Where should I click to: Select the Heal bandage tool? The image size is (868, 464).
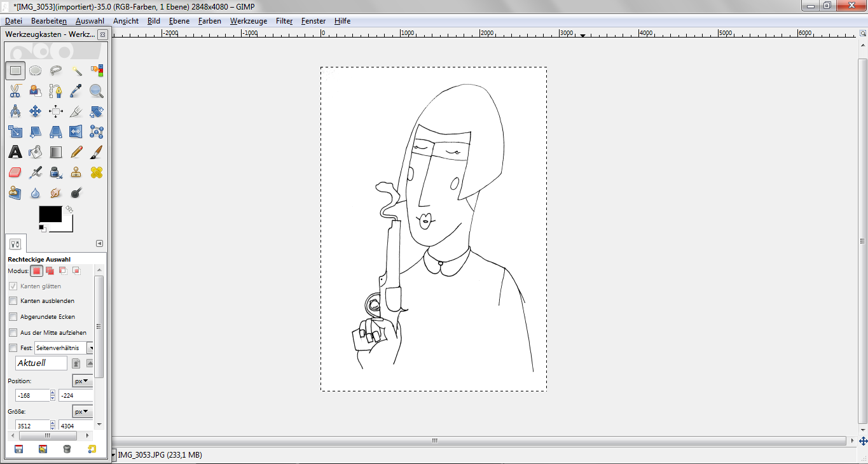point(97,172)
